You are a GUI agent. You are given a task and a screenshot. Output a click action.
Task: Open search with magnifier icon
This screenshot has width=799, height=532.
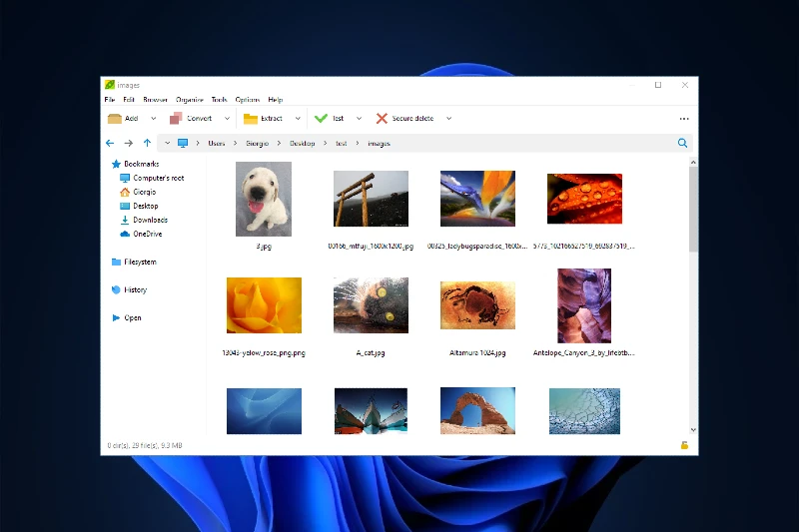point(682,143)
